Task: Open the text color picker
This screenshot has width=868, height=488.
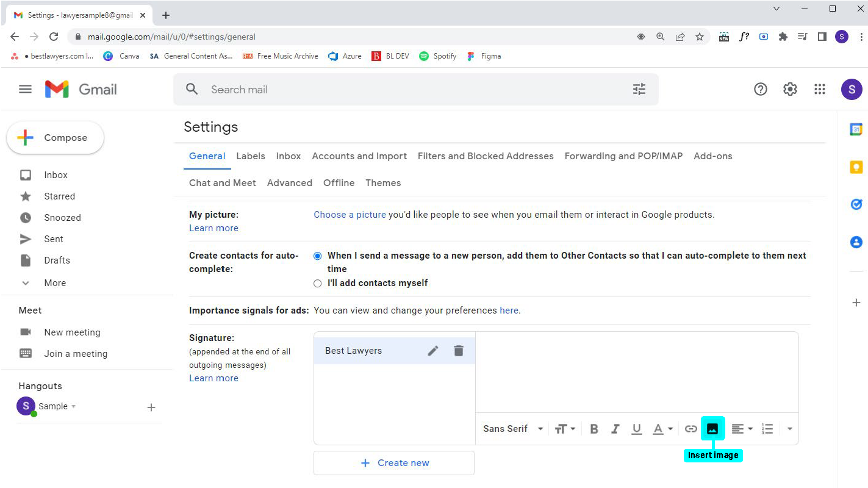Action: pos(662,428)
